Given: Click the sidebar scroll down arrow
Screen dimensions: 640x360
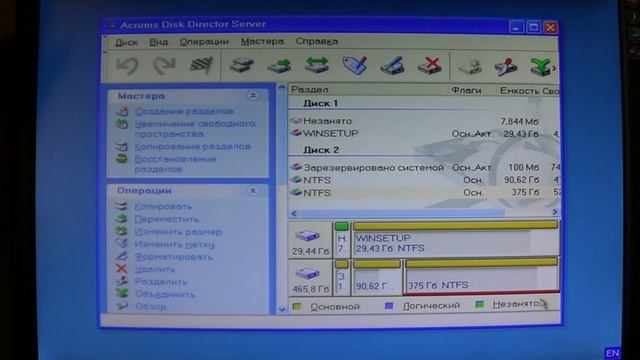Looking at the screenshot, I should [x=281, y=309].
